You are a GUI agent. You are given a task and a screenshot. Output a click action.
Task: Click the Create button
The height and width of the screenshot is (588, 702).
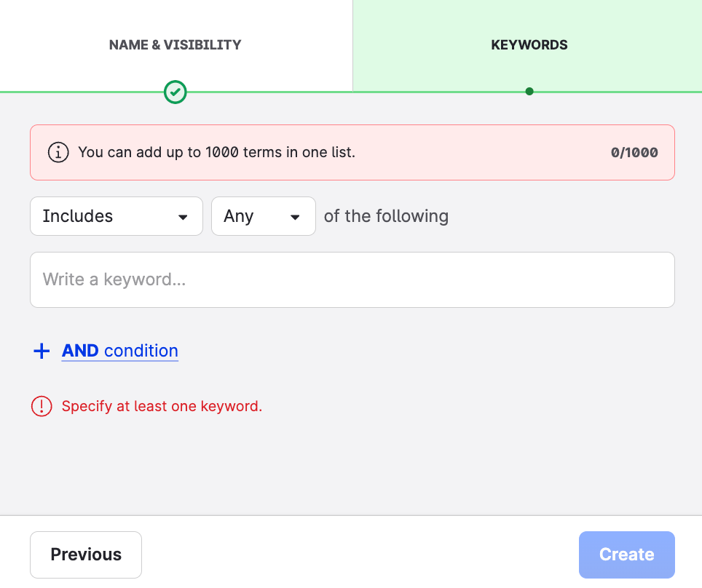coord(626,555)
